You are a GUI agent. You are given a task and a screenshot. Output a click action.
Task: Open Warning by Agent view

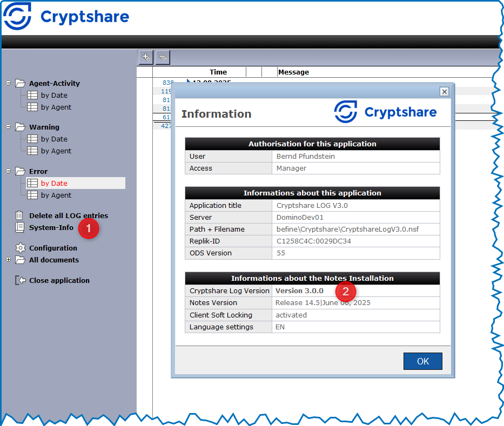click(56, 151)
